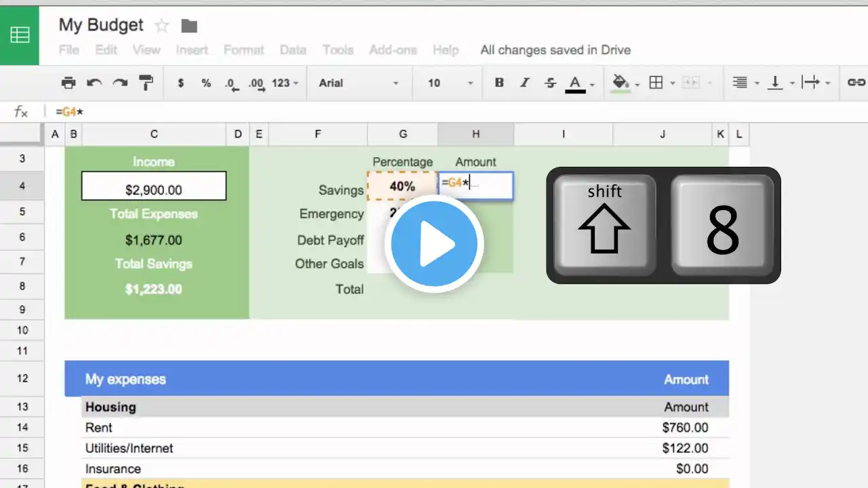
Task: Toggle strikethrough formatting
Action: click(x=550, y=83)
